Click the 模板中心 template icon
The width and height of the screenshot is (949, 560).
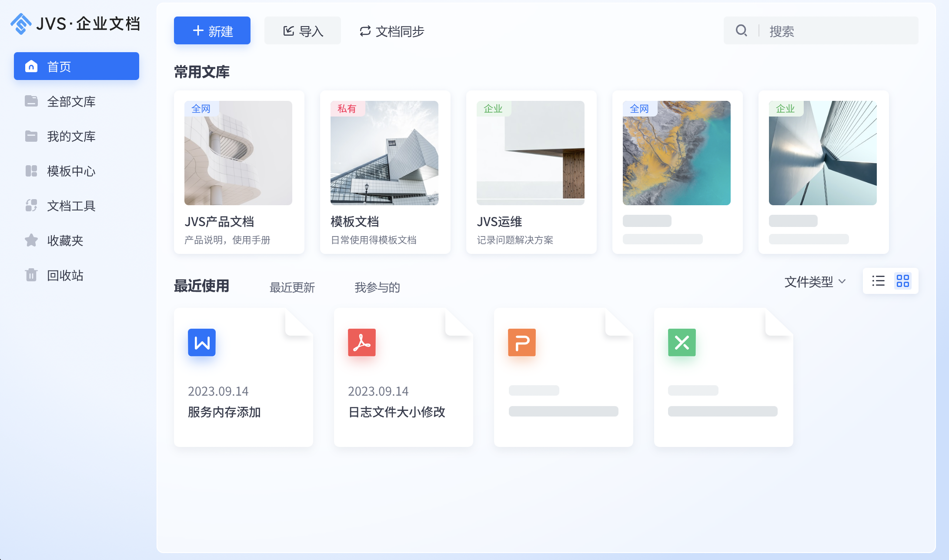tap(31, 170)
